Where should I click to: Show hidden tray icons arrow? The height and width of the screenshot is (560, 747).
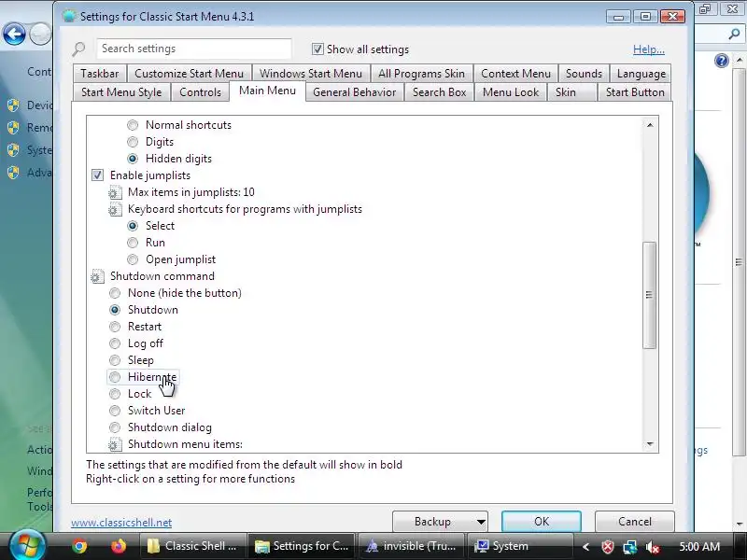pos(586,547)
